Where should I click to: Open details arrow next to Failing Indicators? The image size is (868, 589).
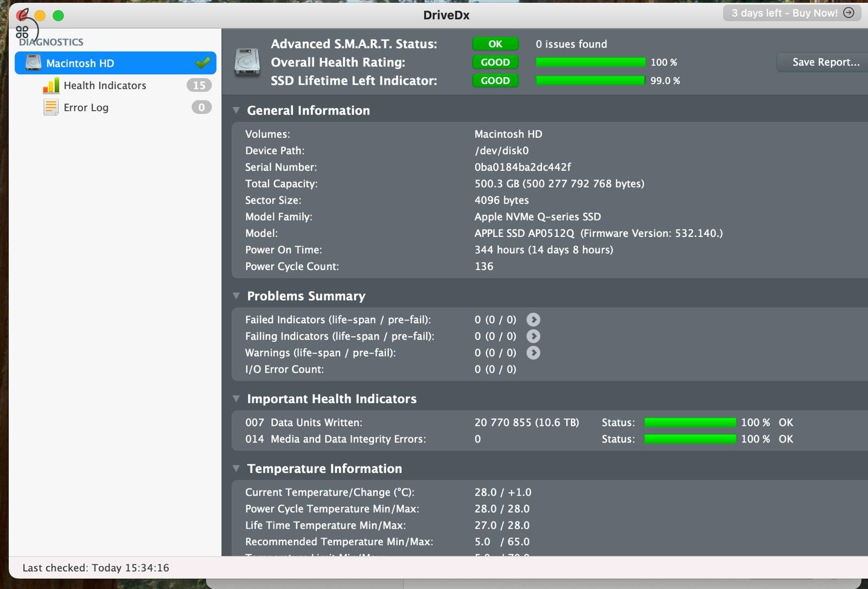click(533, 336)
